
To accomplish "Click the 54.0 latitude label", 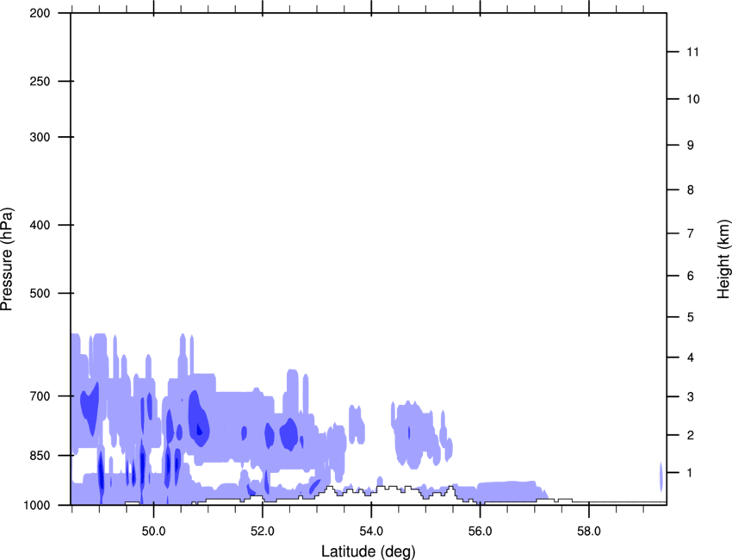I will point(371,532).
